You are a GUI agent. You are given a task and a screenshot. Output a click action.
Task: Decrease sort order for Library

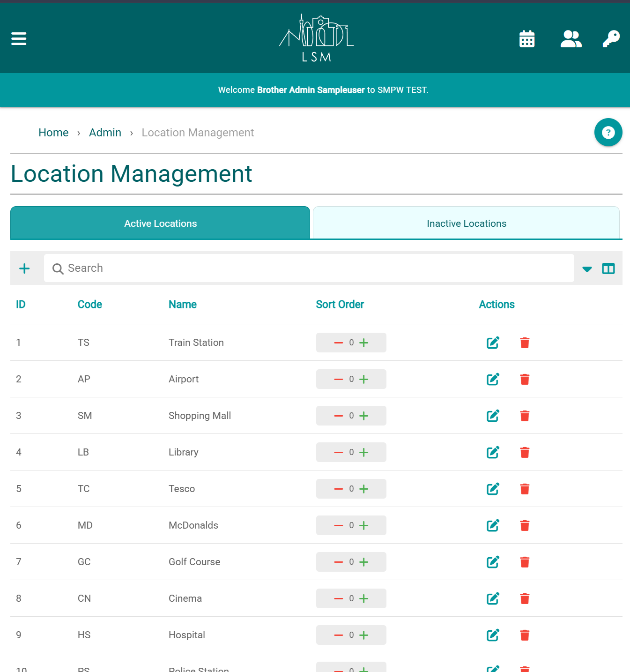[x=338, y=452]
